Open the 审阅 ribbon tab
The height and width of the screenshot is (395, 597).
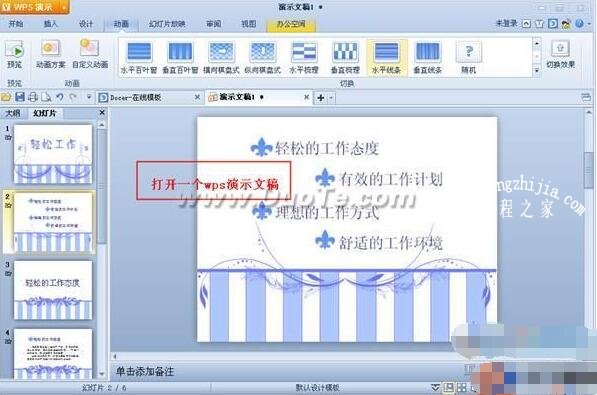coord(214,24)
